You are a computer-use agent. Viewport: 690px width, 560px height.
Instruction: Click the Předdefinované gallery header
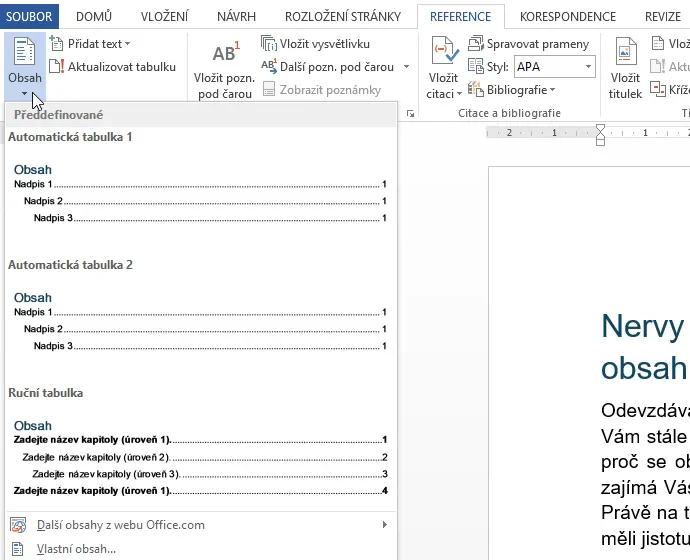point(201,115)
